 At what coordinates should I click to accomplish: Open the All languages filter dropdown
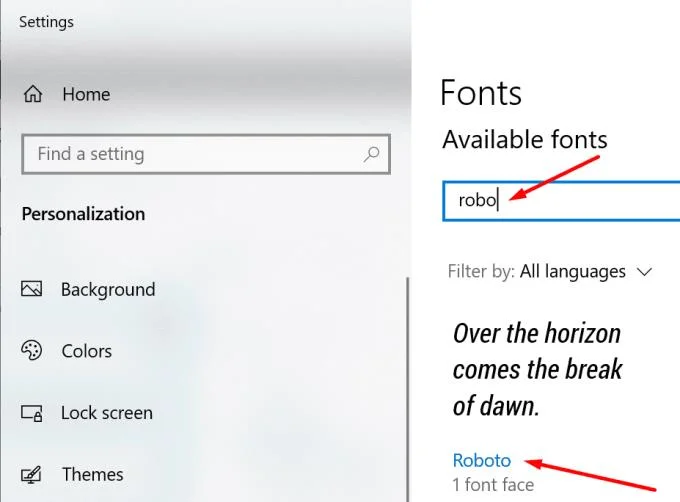pos(572,271)
